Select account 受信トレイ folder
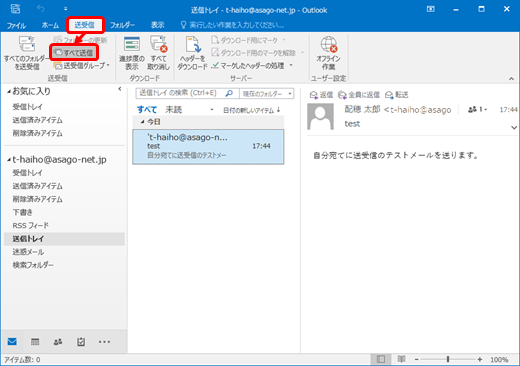The height and width of the screenshot is (366, 520). [28, 173]
